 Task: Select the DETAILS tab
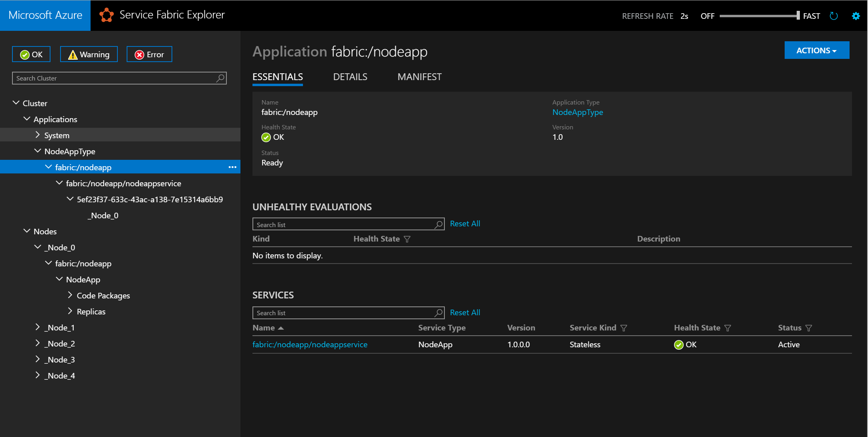point(350,77)
